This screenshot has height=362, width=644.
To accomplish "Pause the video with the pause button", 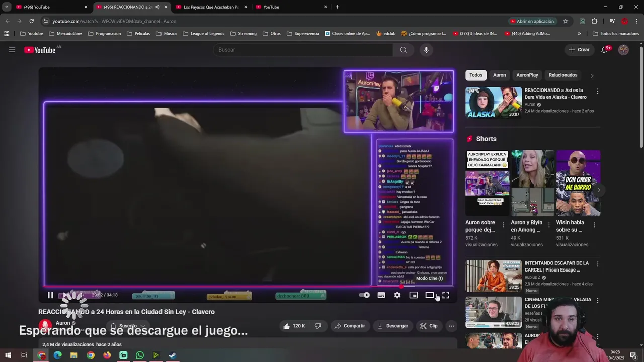I will (x=50, y=295).
